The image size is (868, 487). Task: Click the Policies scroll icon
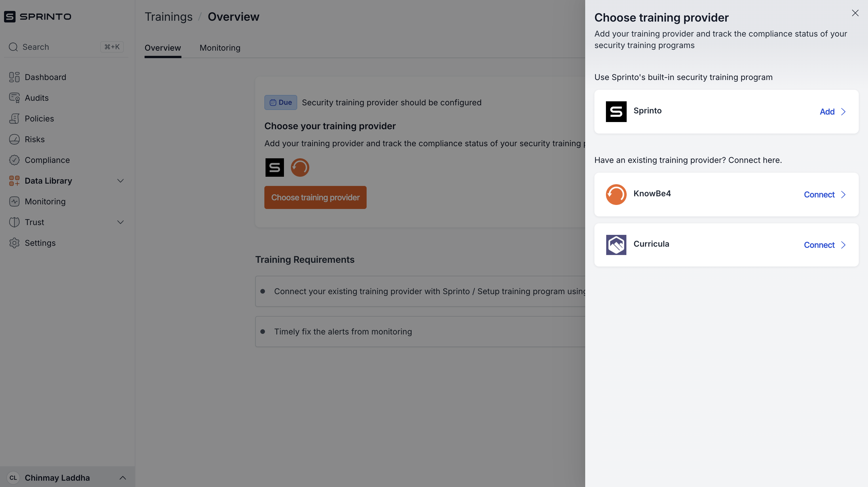(x=14, y=119)
